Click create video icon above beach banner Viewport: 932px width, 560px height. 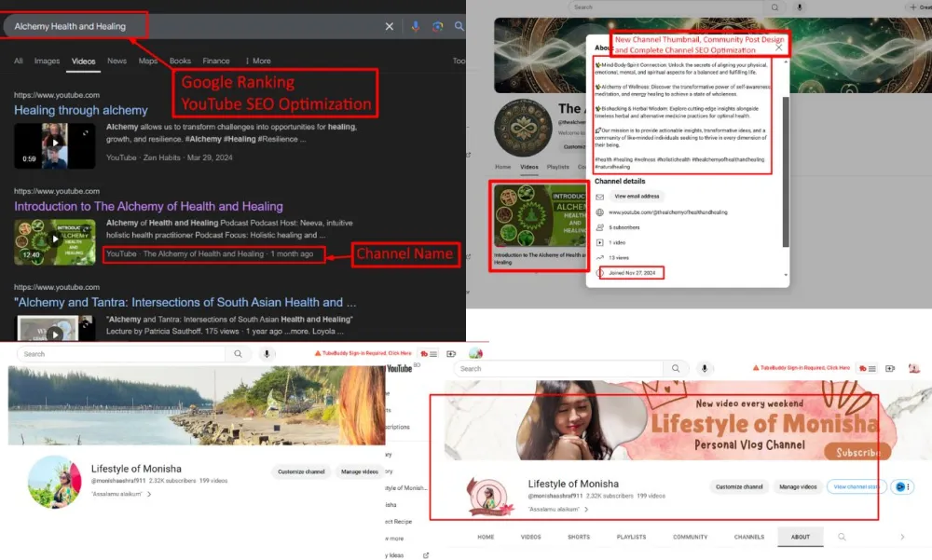click(x=451, y=354)
